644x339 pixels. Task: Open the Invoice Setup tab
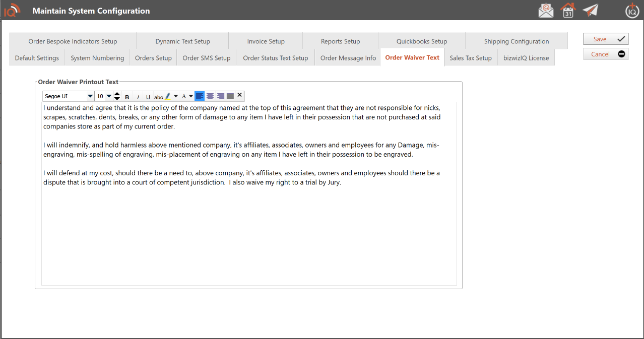point(266,41)
